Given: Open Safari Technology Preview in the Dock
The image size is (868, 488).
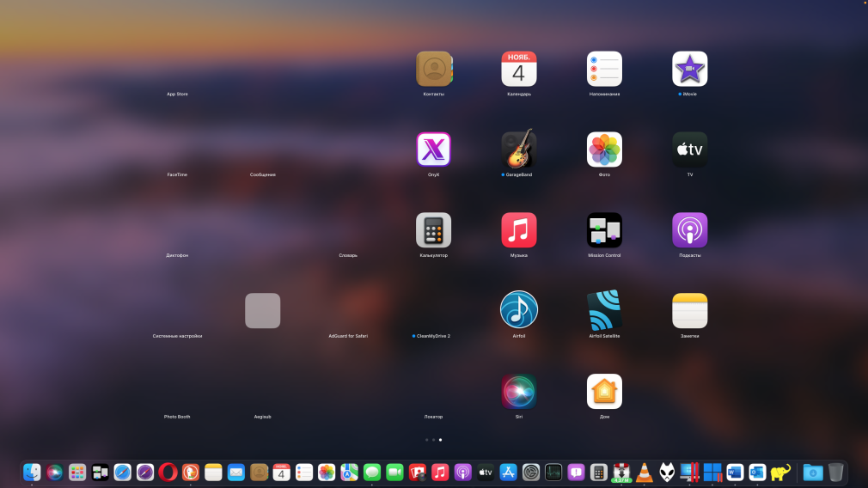Looking at the screenshot, I should coord(145,472).
